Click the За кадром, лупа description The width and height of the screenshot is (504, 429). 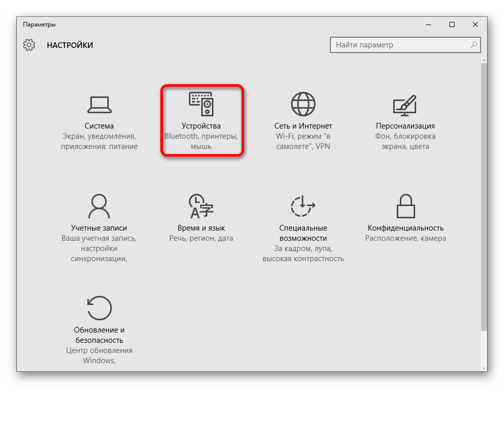click(x=303, y=254)
